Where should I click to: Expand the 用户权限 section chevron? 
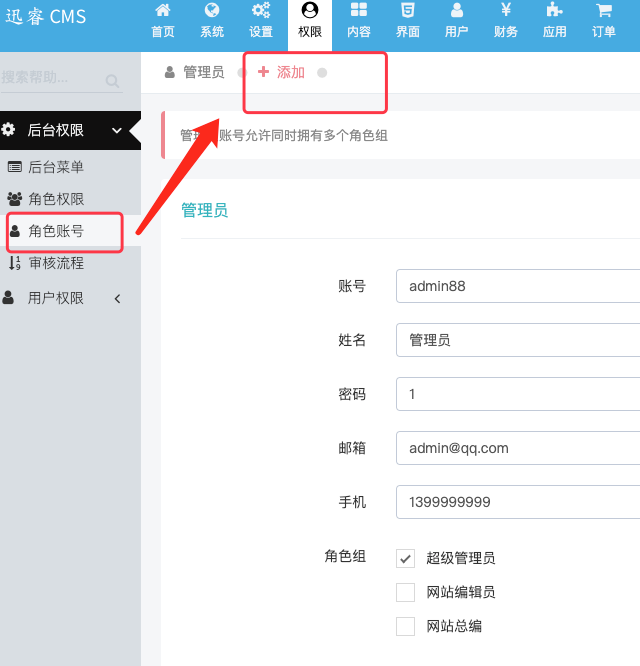pos(118,299)
